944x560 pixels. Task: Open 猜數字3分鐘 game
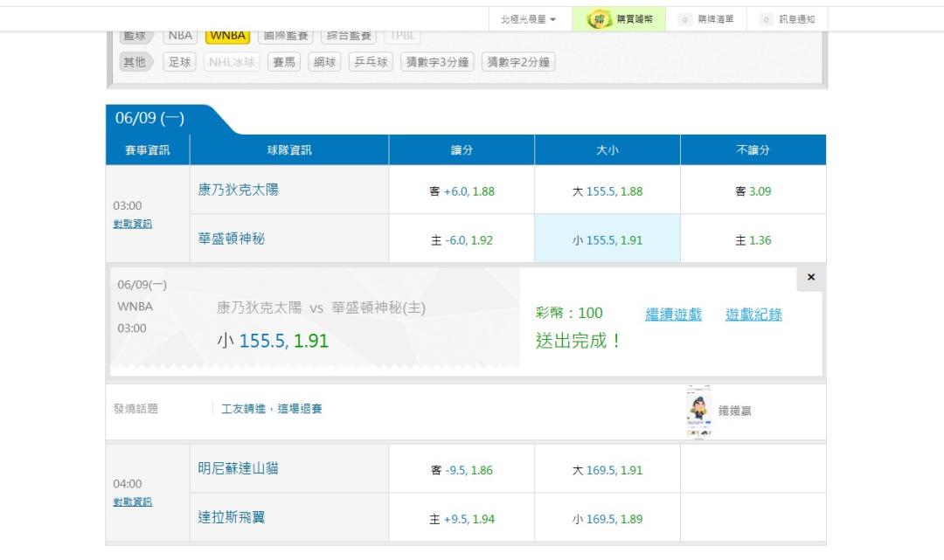(x=438, y=62)
